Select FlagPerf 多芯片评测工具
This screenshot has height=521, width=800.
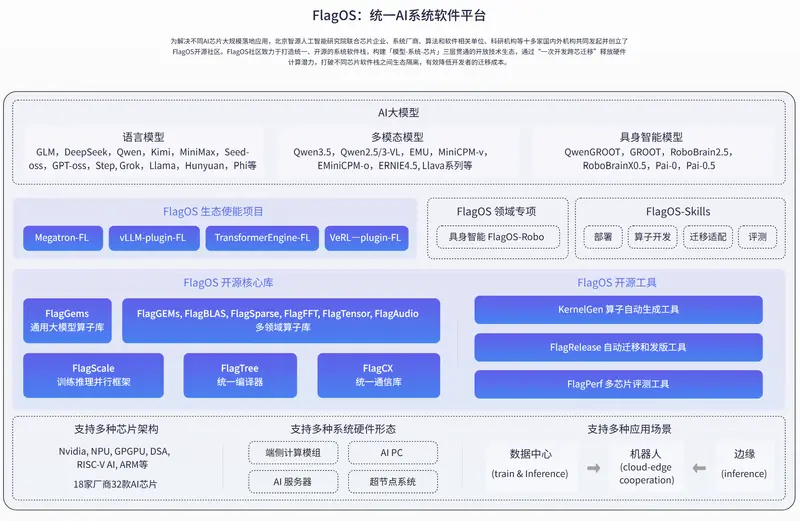[x=618, y=384]
